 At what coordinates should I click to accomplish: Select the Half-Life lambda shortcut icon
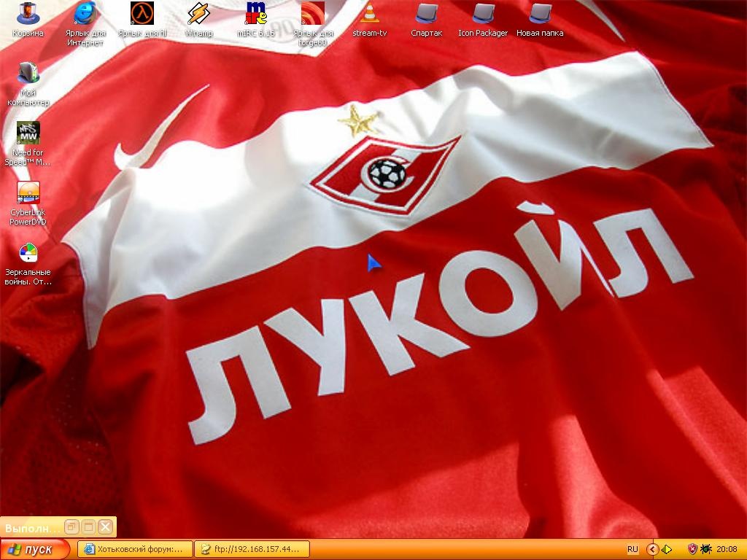142,14
